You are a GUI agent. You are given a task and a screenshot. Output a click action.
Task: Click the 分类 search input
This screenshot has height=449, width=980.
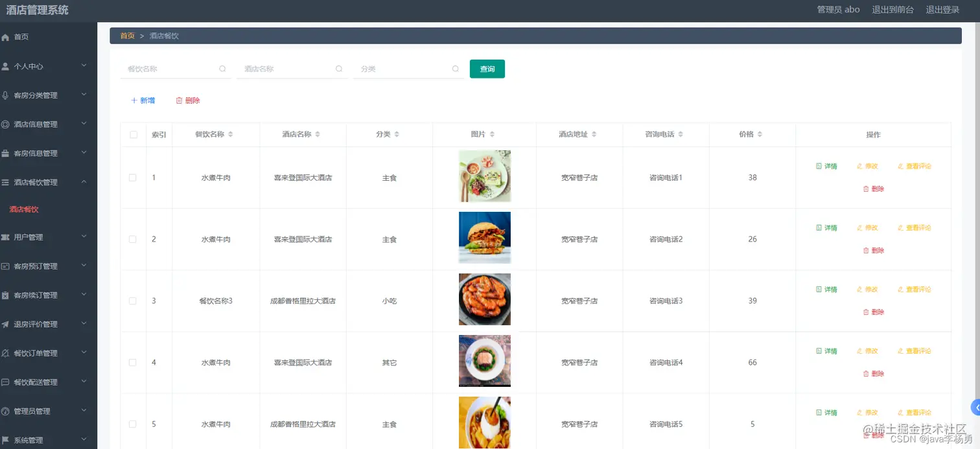coord(409,69)
